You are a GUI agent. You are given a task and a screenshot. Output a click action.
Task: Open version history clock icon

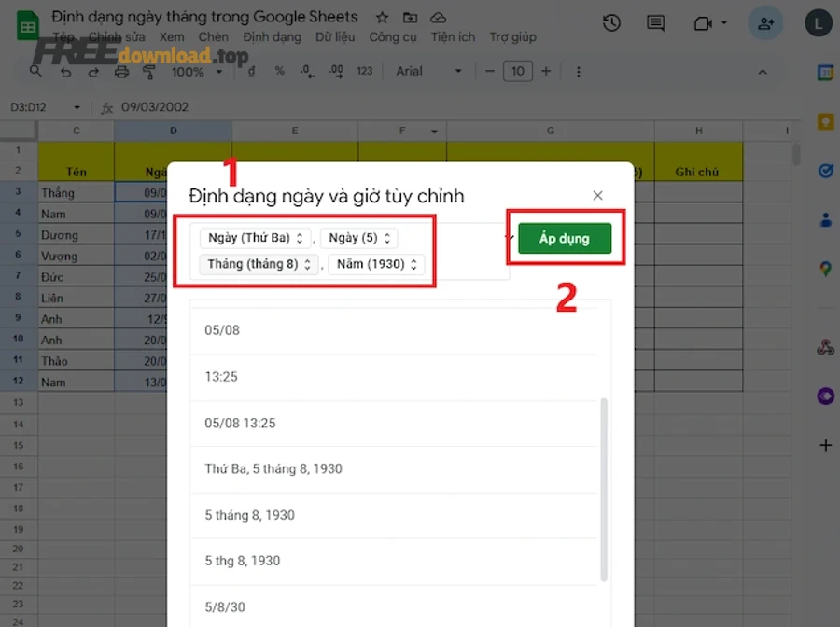point(611,23)
